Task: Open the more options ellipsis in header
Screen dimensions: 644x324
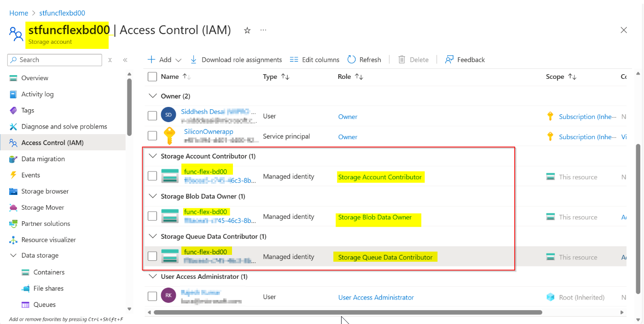Action: point(263,30)
